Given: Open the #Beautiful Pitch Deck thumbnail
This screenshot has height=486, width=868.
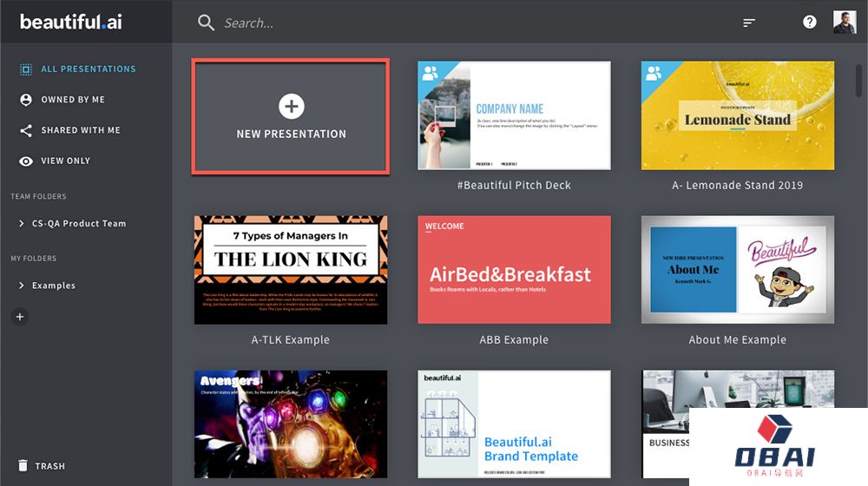Looking at the screenshot, I should 514,115.
